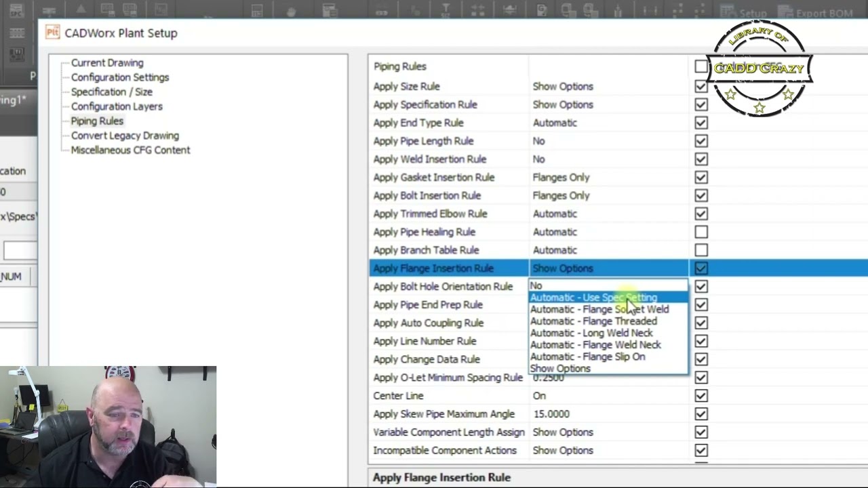Choose Show Options in the dropdown list
Screen dimensions: 868x488
[608, 369]
